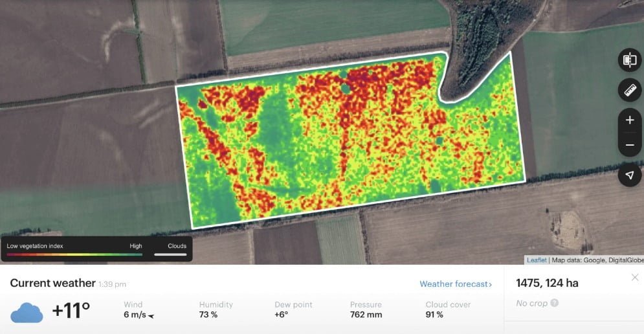The image size is (644, 334).
Task: Click the Cloud cover 91 % value
Action: click(434, 315)
